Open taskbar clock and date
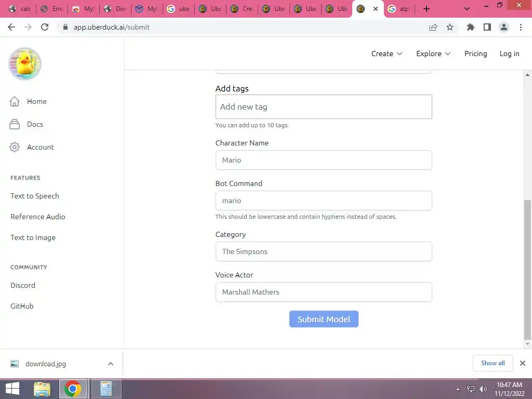 coord(509,389)
